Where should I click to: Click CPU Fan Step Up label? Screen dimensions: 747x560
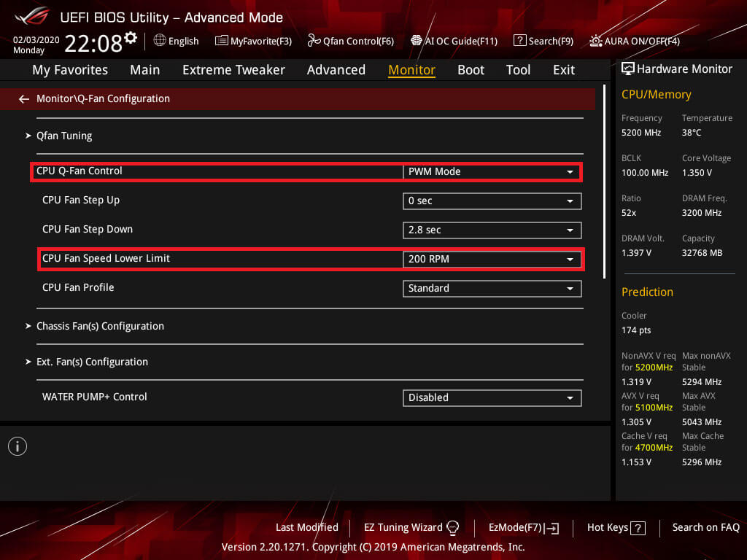pyautogui.click(x=81, y=200)
